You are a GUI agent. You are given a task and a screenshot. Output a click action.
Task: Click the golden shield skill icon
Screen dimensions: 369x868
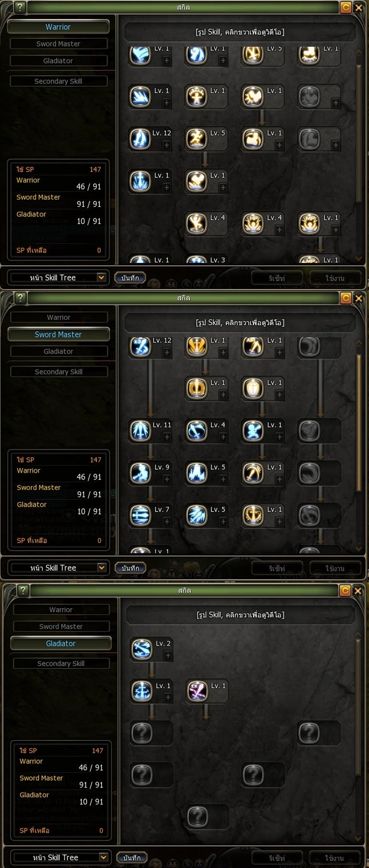[x=253, y=389]
